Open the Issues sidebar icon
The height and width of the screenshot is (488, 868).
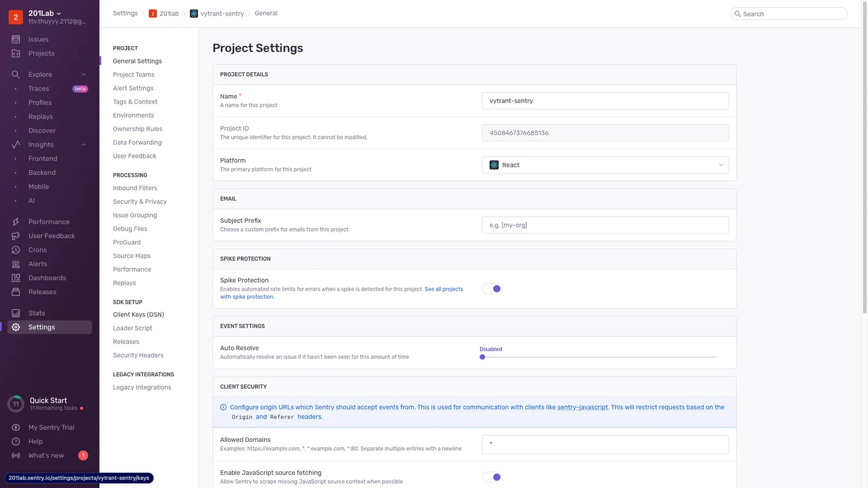tap(16, 39)
